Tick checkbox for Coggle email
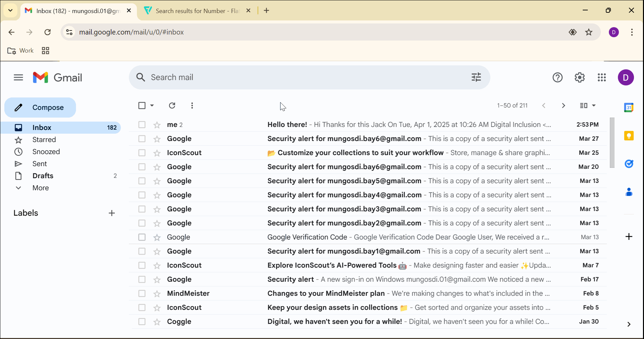 coord(142,322)
